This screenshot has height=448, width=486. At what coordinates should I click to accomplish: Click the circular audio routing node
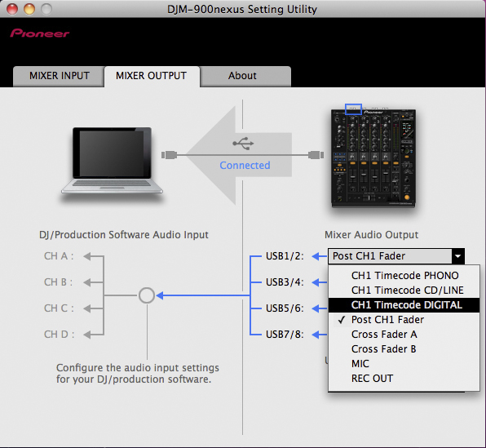pos(147,295)
